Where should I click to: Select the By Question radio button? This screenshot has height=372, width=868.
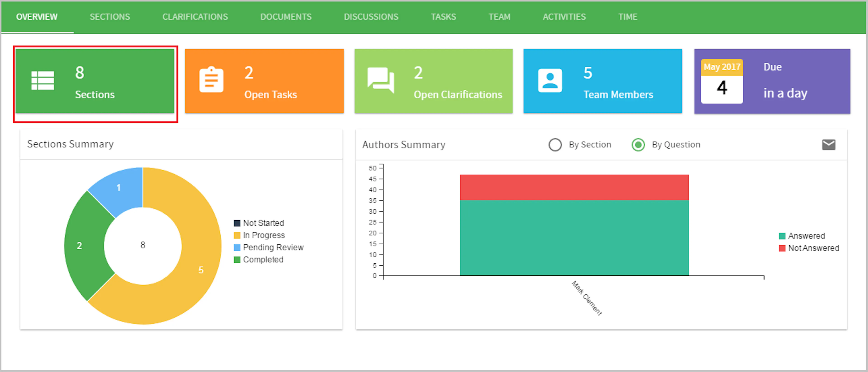[x=638, y=145]
